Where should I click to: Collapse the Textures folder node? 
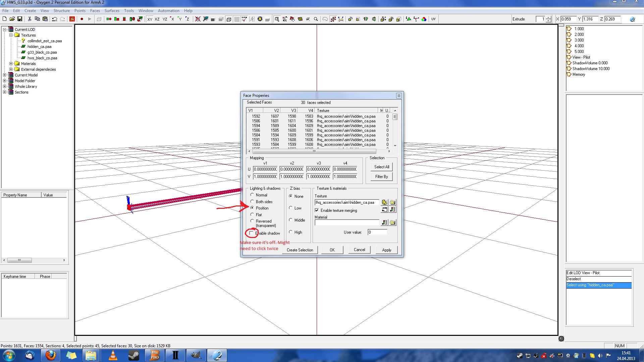[x=11, y=35]
